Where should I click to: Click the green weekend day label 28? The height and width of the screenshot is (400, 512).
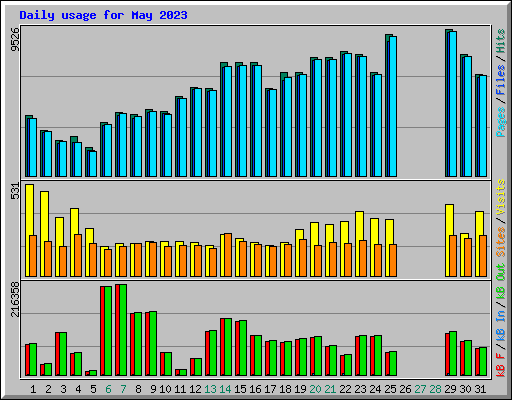[435, 389]
